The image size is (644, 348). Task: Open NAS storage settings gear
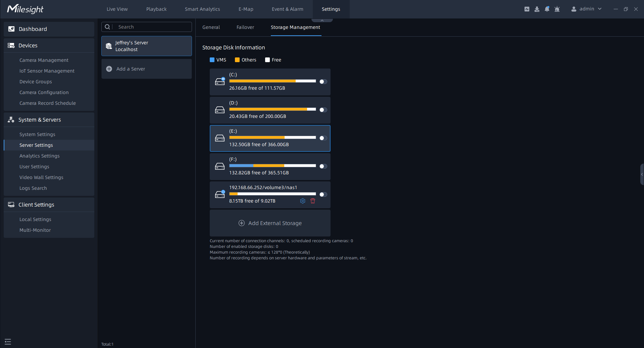[303, 201]
